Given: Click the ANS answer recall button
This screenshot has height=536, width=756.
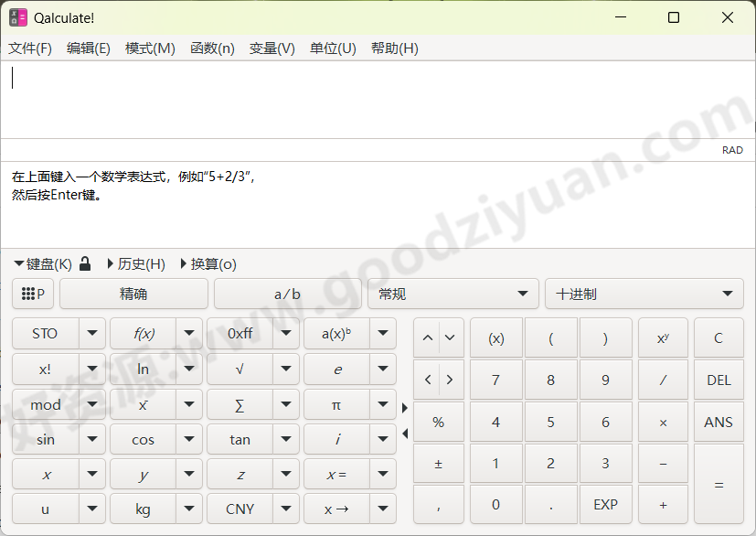Looking at the screenshot, I should pyautogui.click(x=719, y=421).
